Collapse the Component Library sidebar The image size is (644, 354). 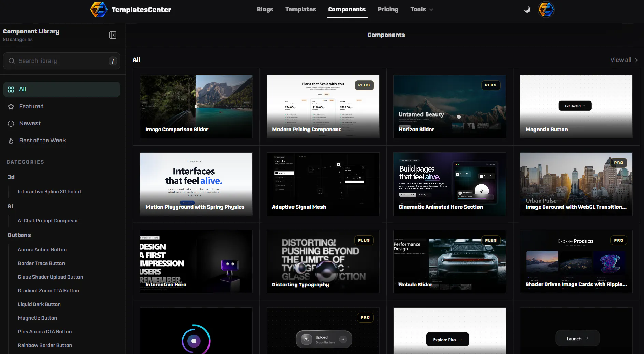click(113, 35)
